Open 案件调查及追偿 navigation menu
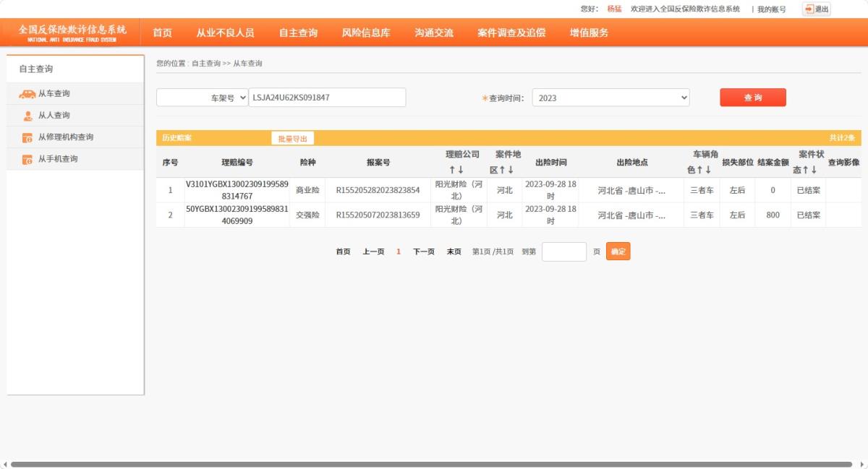The width and height of the screenshot is (868, 469). click(x=511, y=33)
